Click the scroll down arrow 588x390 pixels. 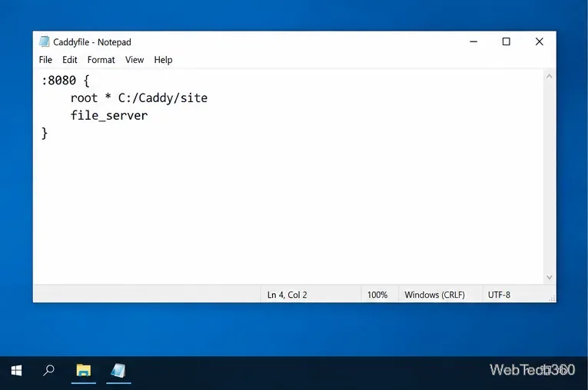coord(550,277)
